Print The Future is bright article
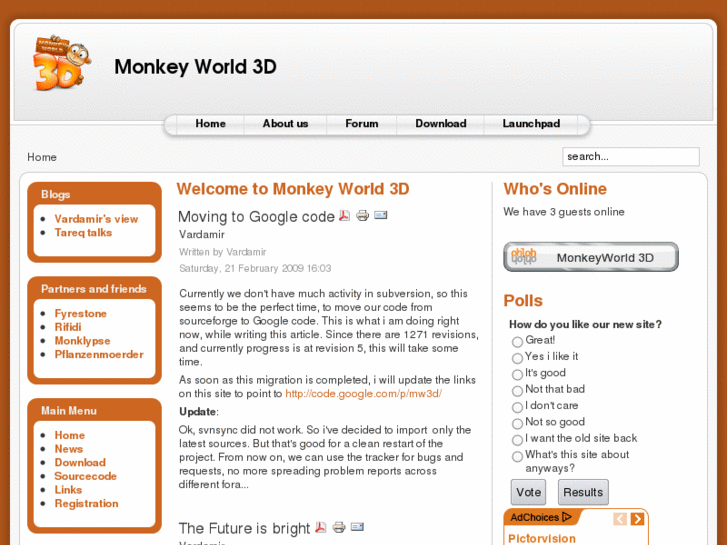Image resolution: width=727 pixels, height=545 pixels. point(339,527)
